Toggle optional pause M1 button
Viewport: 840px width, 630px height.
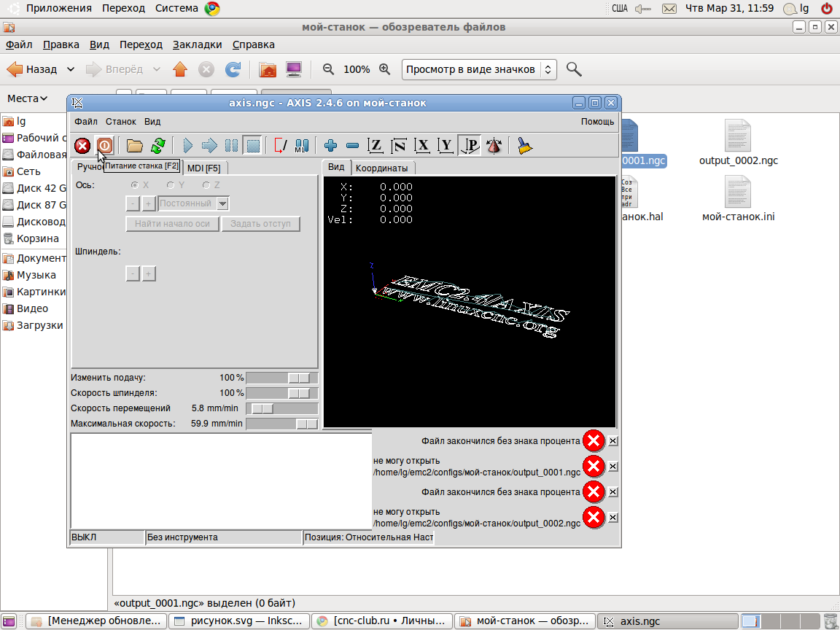point(302,146)
